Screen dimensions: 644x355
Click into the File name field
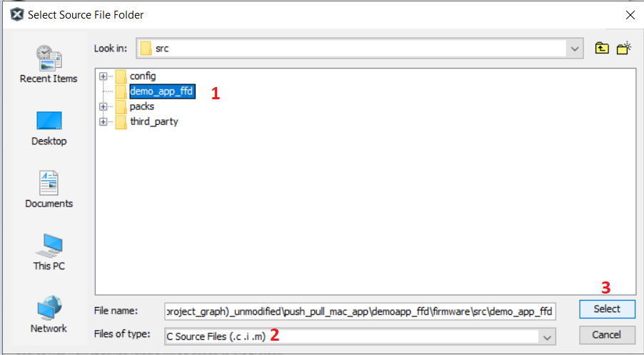360,311
